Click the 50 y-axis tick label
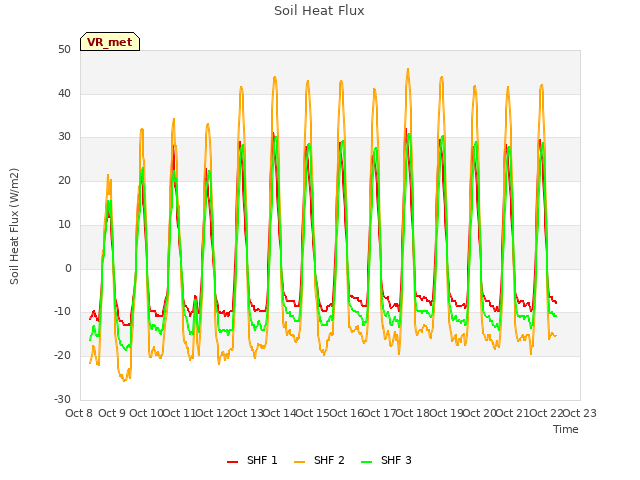This screenshot has width=640, height=480. click(64, 49)
